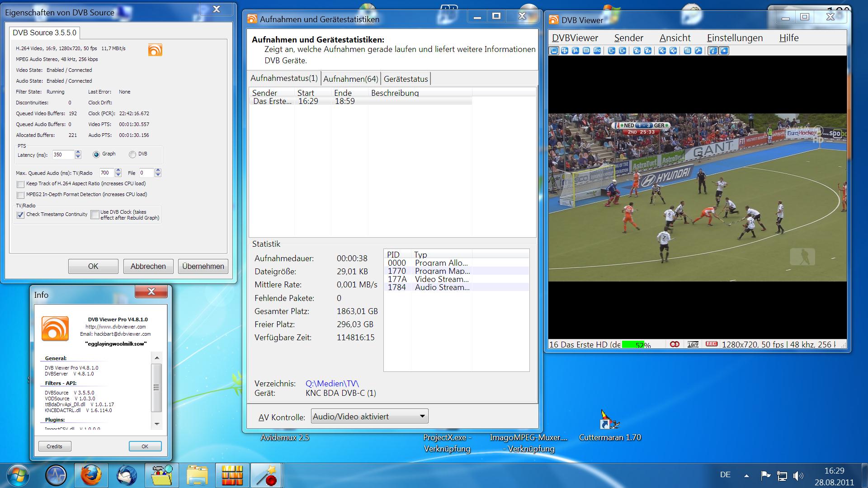
Task: Click the volume up toolbar icon
Action: [x=673, y=51]
